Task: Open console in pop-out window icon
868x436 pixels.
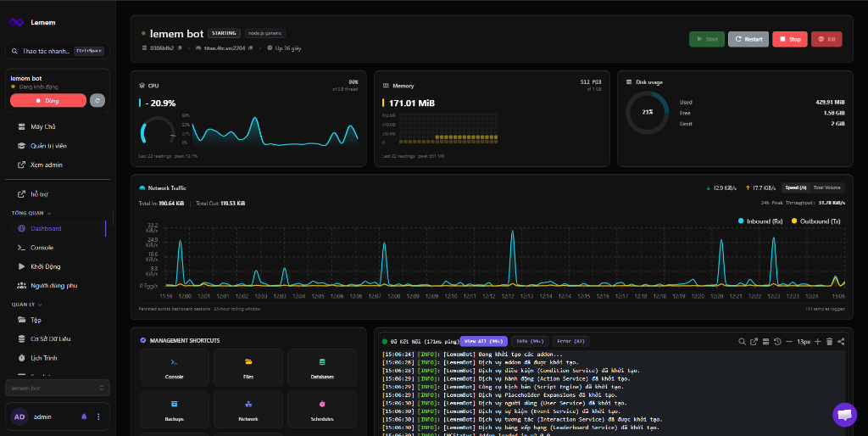Action: [754, 342]
